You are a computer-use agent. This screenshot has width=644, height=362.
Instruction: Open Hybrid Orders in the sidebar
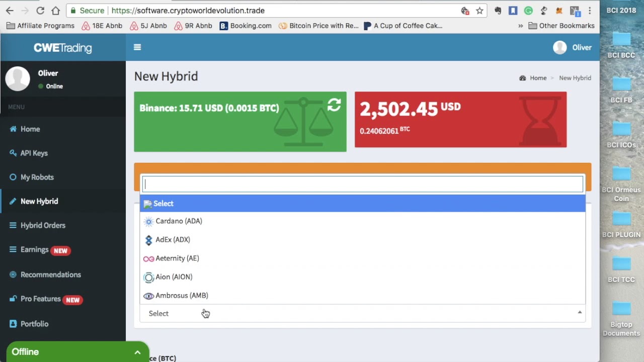63,226
